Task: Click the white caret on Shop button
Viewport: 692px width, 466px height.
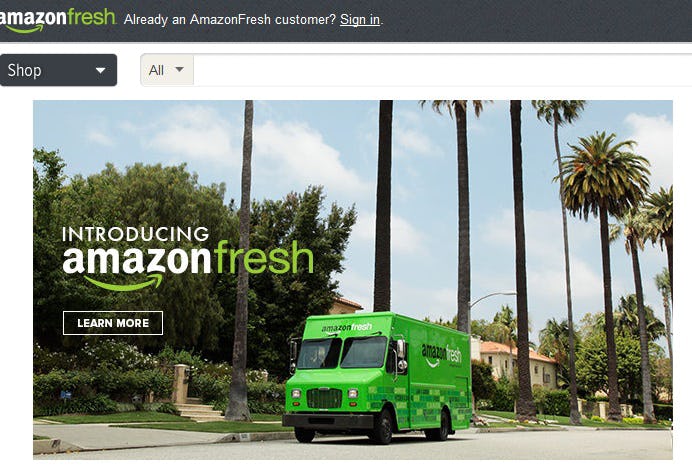Action: click(x=101, y=70)
